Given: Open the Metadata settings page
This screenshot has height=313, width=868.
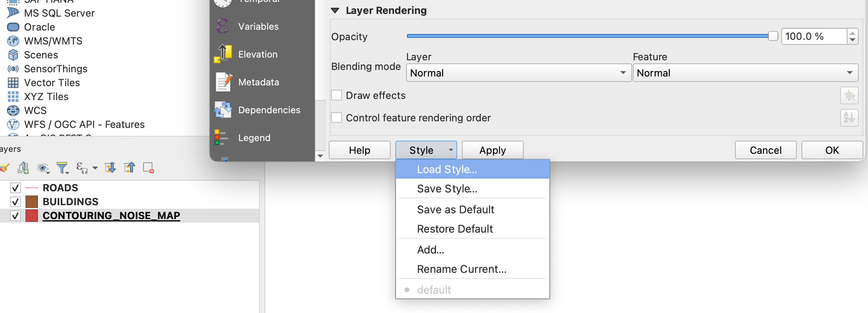Looking at the screenshot, I should (262, 82).
